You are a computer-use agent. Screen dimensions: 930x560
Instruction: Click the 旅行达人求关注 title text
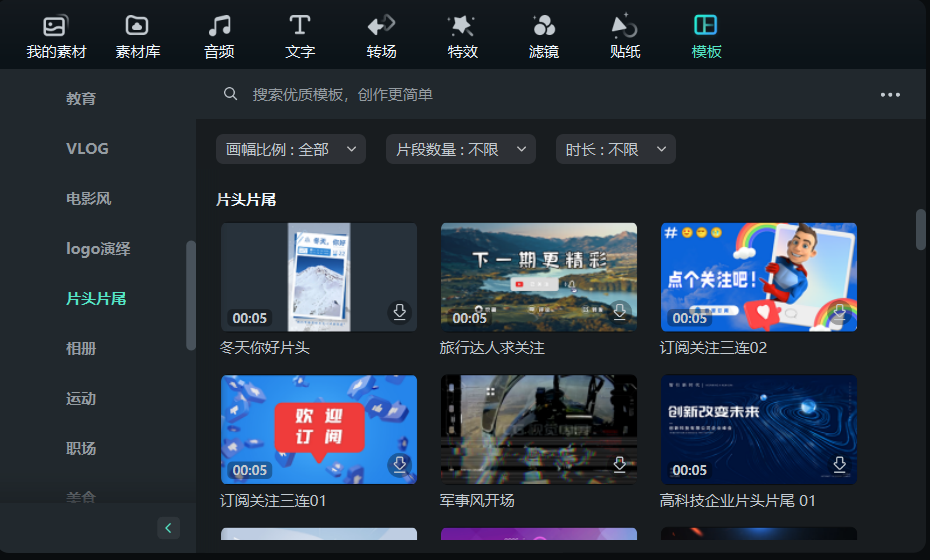pyautogui.click(x=492, y=348)
